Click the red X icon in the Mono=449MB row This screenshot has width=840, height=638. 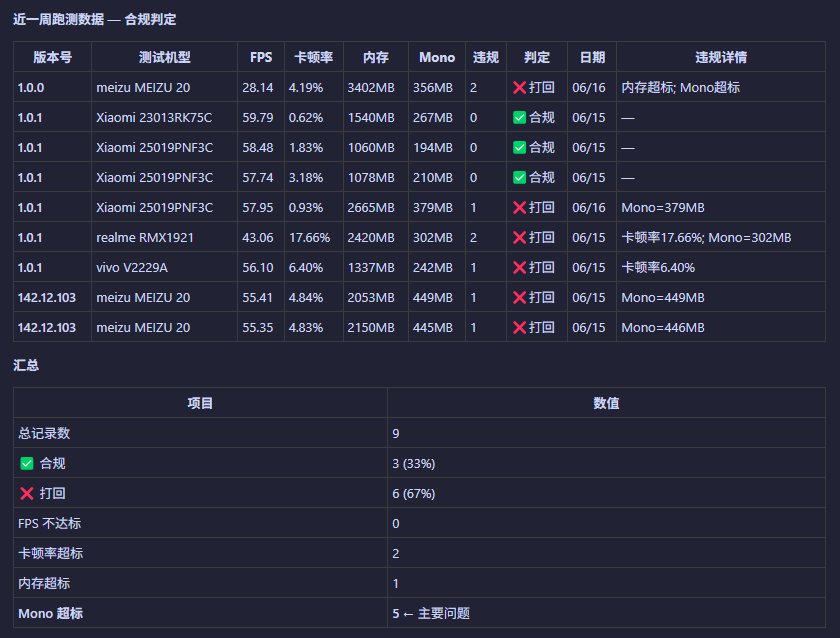coord(519,297)
